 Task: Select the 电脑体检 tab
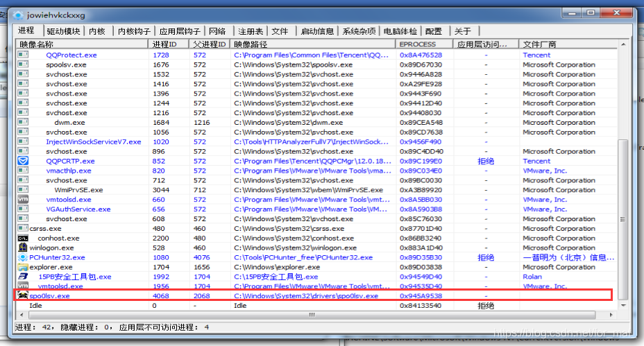pos(400,31)
